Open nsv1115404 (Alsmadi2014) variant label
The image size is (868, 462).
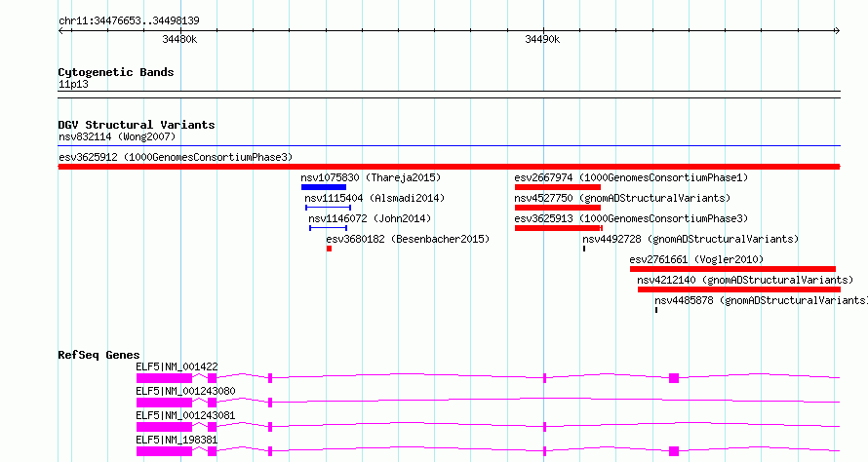tap(375, 198)
